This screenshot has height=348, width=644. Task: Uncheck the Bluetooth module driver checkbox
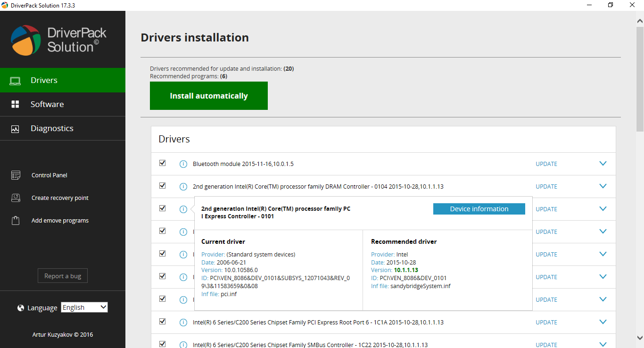163,163
